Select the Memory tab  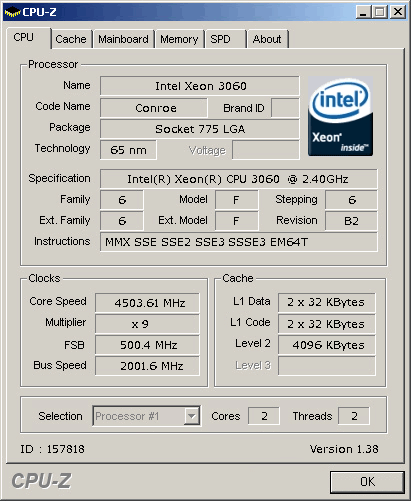(179, 39)
